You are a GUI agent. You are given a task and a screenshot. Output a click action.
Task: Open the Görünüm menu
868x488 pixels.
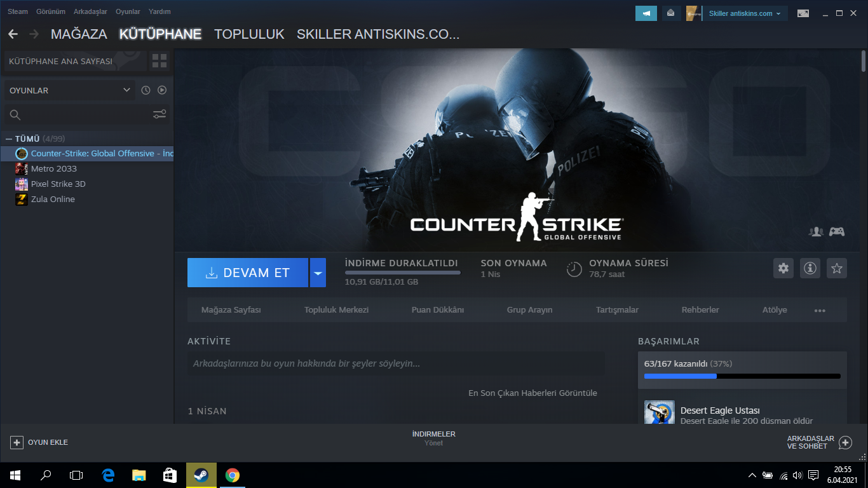tap(51, 11)
